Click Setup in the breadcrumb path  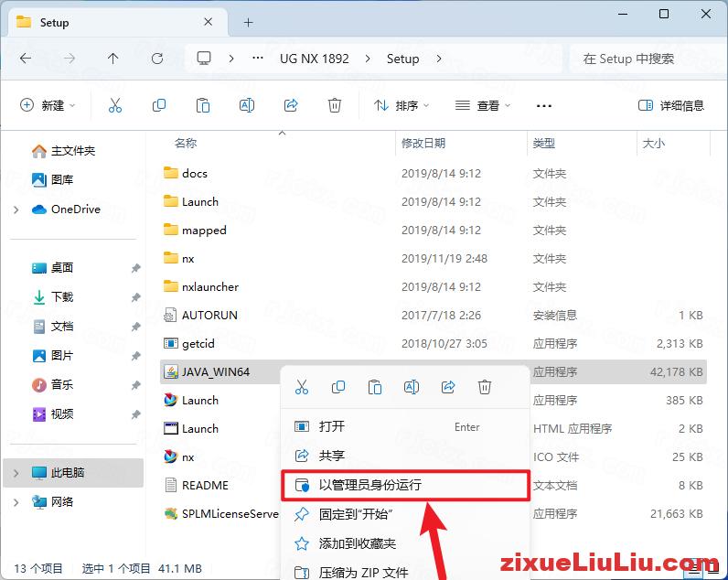403,59
